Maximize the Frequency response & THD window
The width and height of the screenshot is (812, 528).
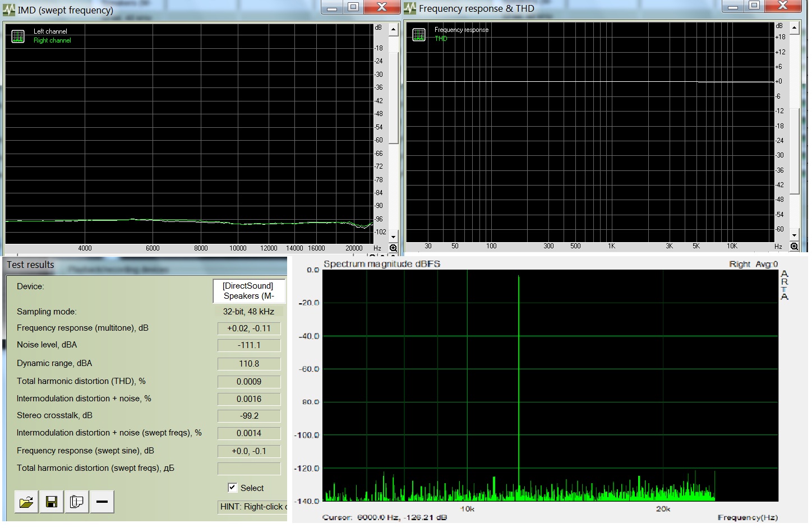click(x=754, y=7)
